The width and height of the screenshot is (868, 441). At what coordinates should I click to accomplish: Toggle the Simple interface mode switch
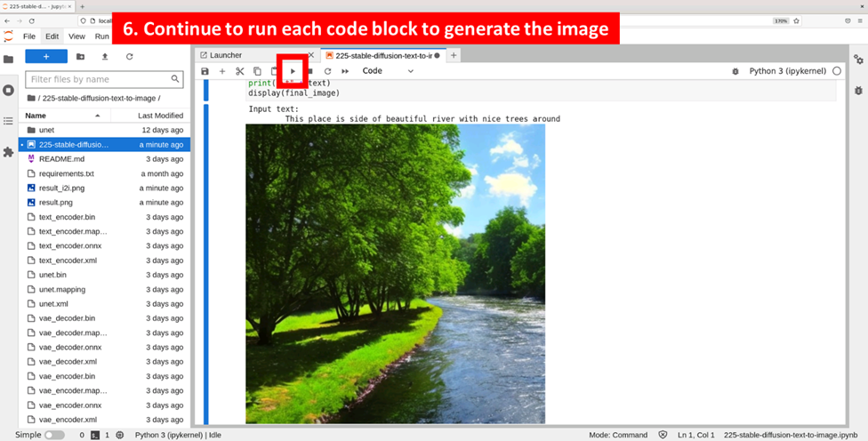[55, 435]
